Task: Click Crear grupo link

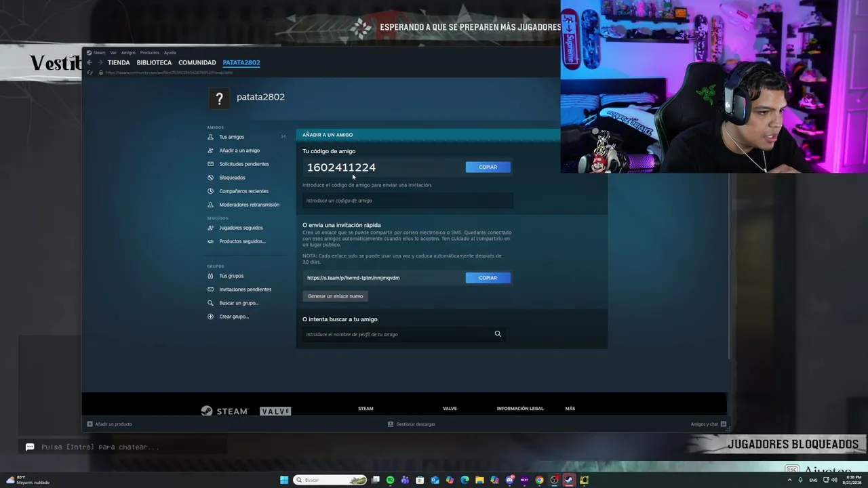Action: pyautogui.click(x=234, y=317)
